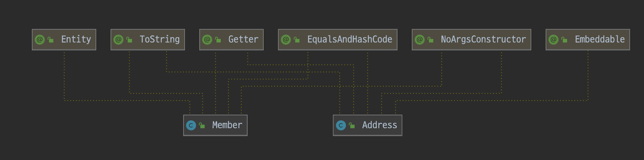
Task: Click the green lock icon on Member node
Action: (x=202, y=125)
